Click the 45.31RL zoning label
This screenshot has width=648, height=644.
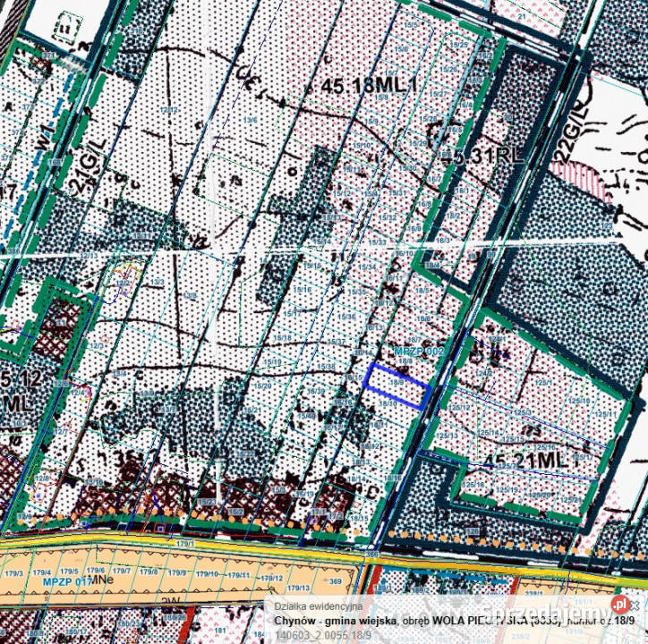[x=482, y=157]
